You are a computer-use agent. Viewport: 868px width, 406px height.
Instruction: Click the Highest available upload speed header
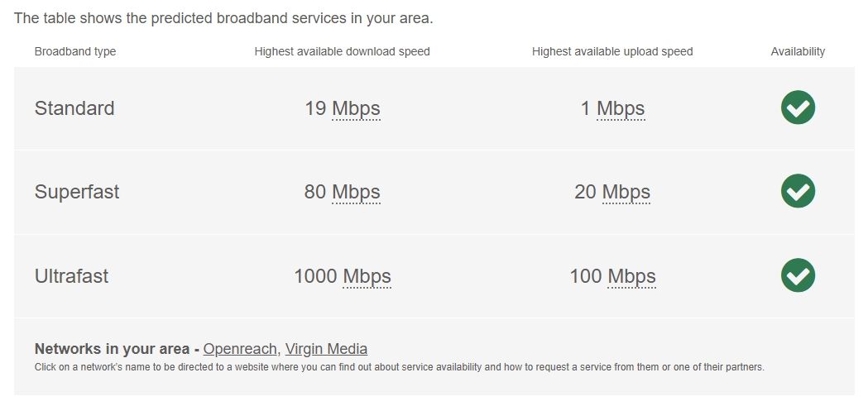tap(612, 51)
